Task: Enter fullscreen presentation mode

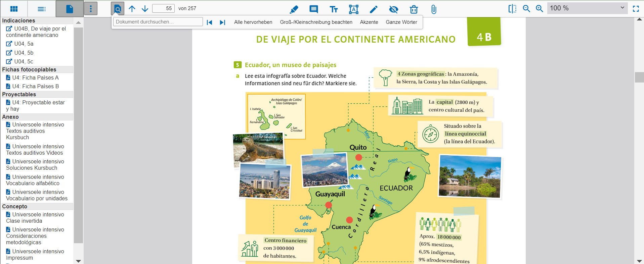Action: (636, 8)
